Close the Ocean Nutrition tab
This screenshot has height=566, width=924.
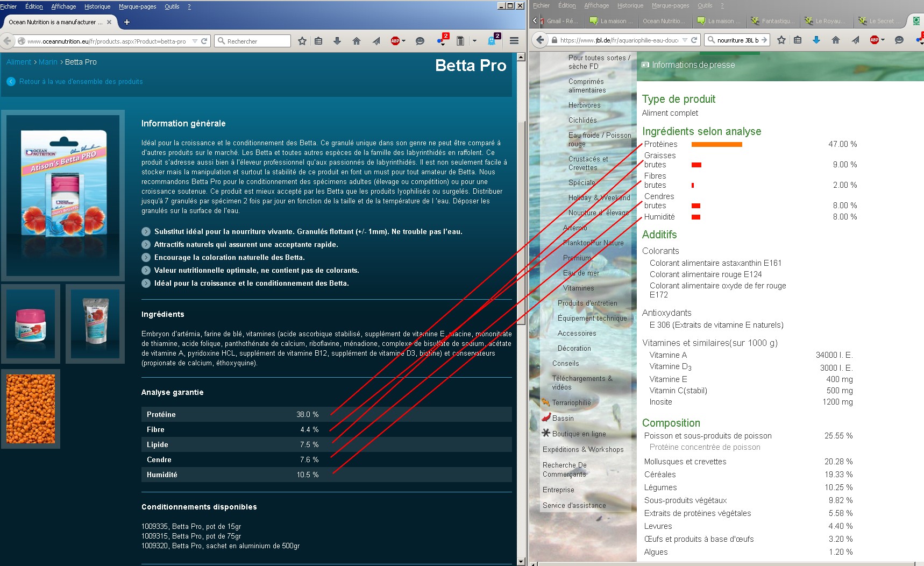(x=109, y=22)
